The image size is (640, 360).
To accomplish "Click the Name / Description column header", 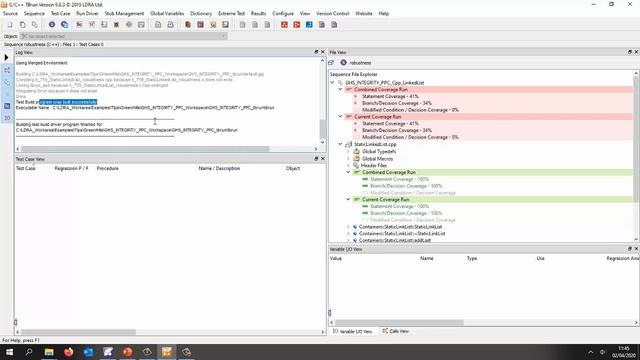I will 219,168.
